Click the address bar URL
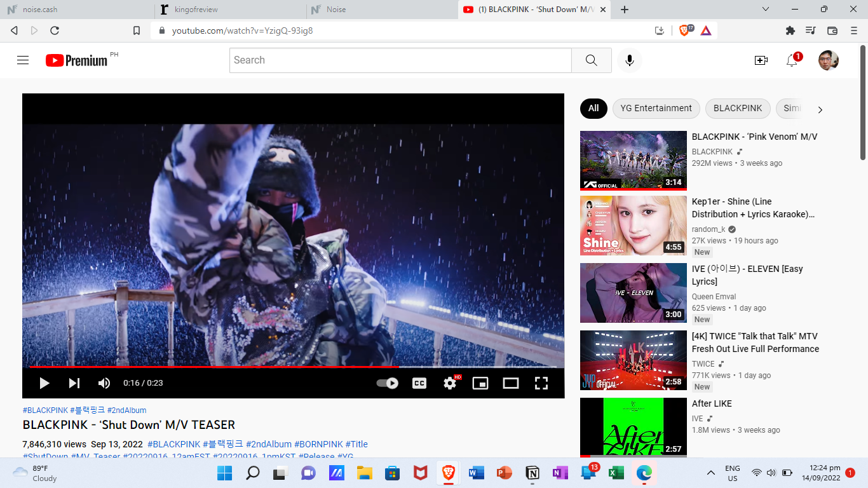Viewport: 868px width, 488px height. point(242,30)
